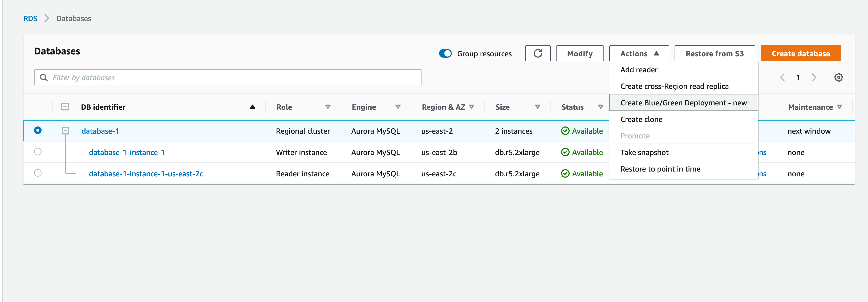
Task: Collapse the database-1 cluster tree
Action: pyautogui.click(x=65, y=131)
